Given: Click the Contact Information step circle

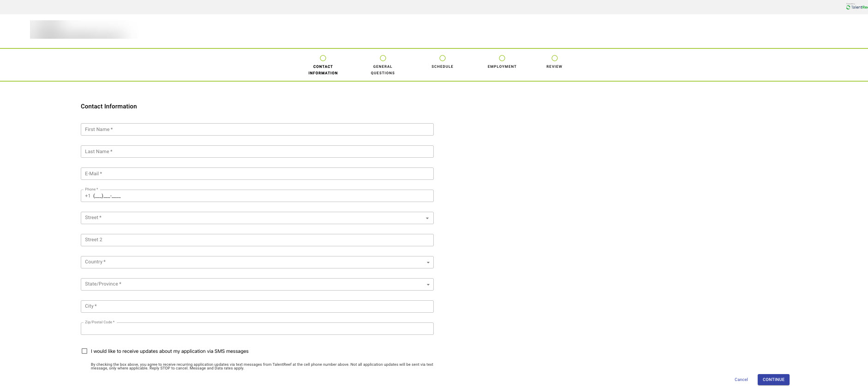Looking at the screenshot, I should pos(323,58).
